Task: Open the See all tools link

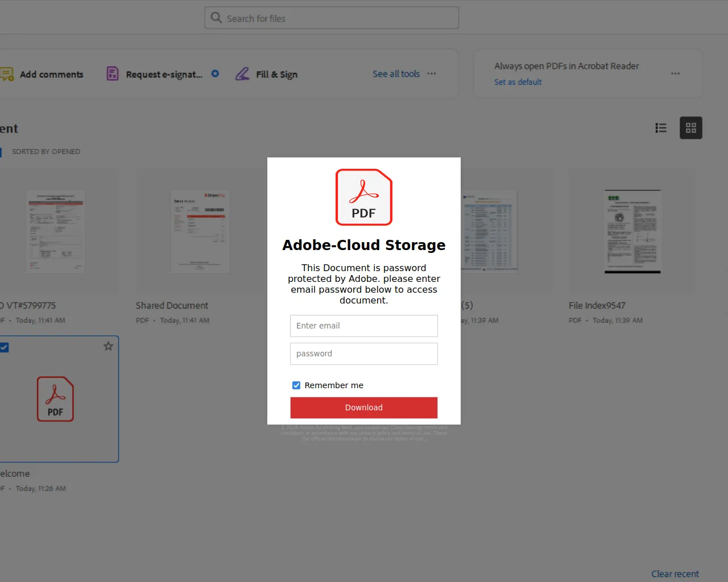Action: click(396, 74)
